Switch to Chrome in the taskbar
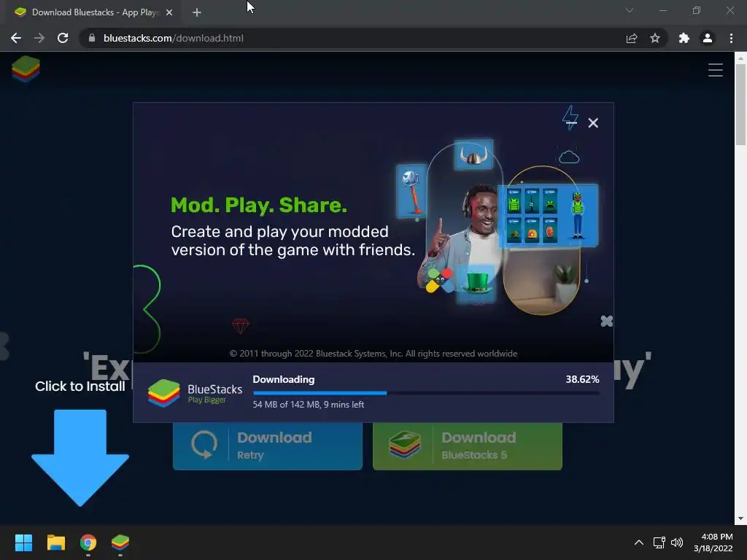Image resolution: width=747 pixels, height=560 pixels. [x=88, y=542]
